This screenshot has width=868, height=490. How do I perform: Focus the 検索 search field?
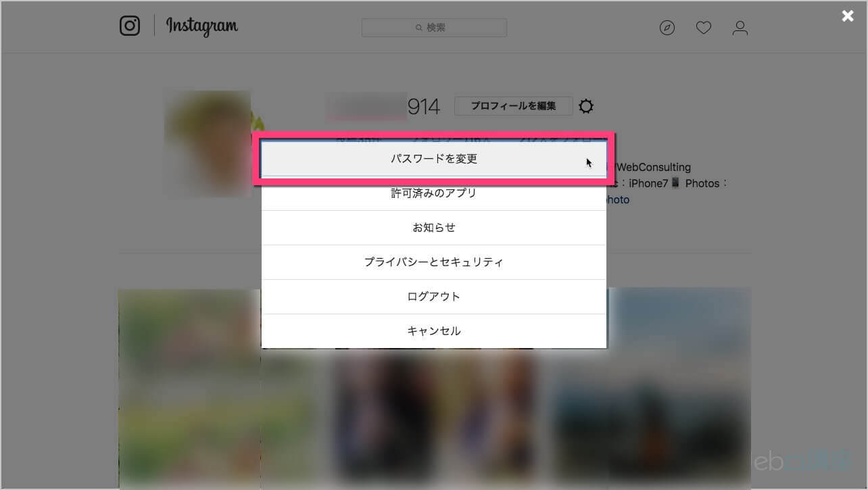pyautogui.click(x=434, y=28)
